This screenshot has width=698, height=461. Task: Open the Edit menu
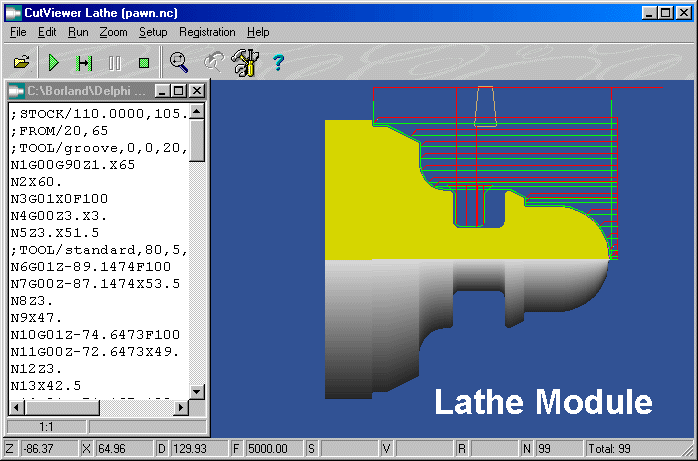(x=47, y=32)
